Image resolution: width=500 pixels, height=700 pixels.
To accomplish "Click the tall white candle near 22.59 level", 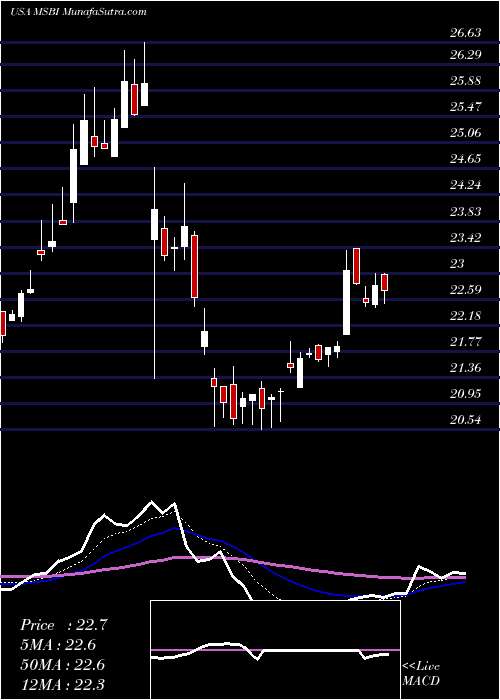I will pos(346,302).
